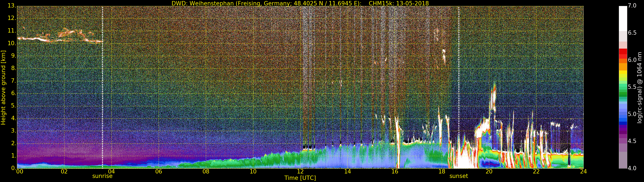Image resolution: width=644 pixels, height=182 pixels.
Task: Click colorbar tick value "7.0"
Action: [x=632, y=6]
